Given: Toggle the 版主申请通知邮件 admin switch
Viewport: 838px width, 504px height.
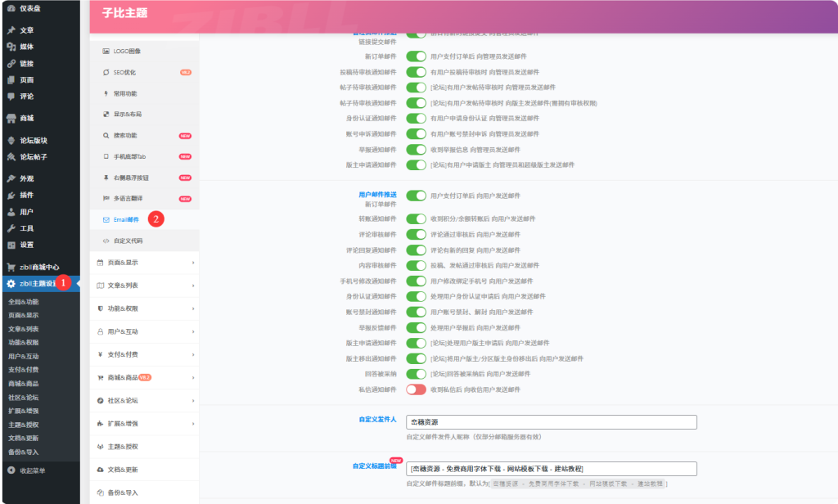Looking at the screenshot, I should [416, 164].
